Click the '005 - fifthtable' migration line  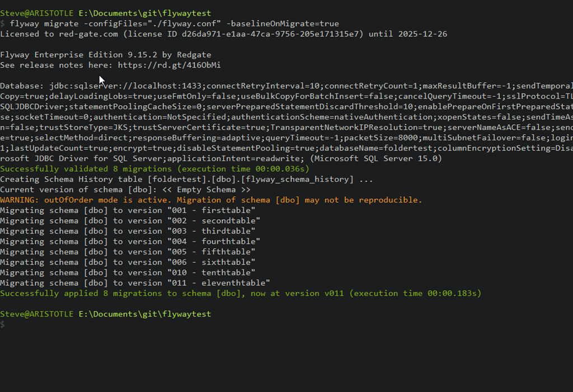pyautogui.click(x=128, y=252)
